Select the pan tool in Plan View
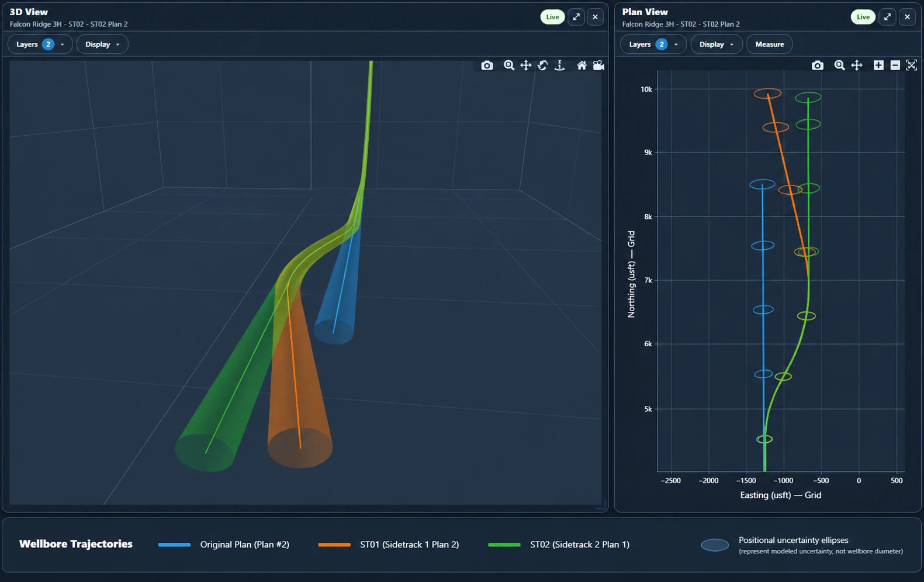 [857, 66]
